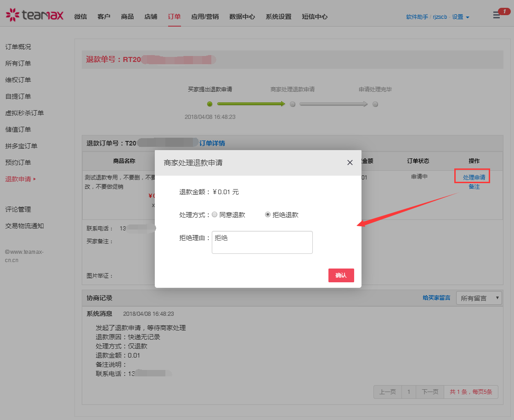Open the 所有留言 filter dropdown
The width and height of the screenshot is (514, 420).
(479, 298)
